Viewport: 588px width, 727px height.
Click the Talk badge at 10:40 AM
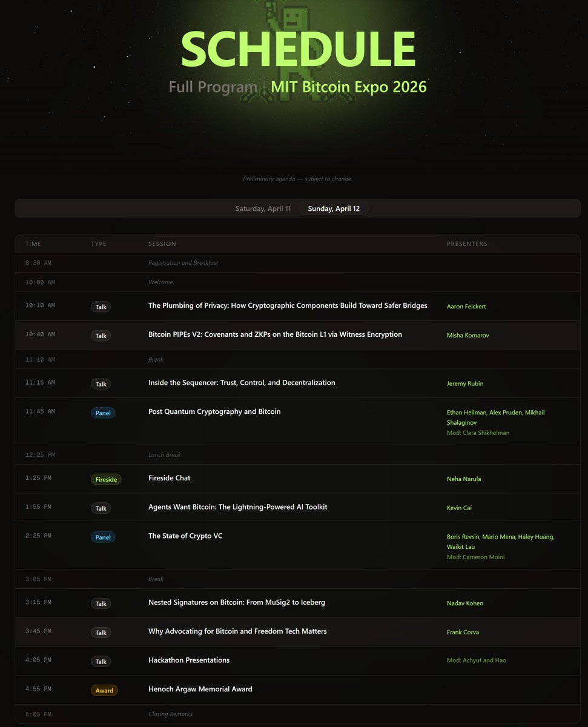pos(101,336)
